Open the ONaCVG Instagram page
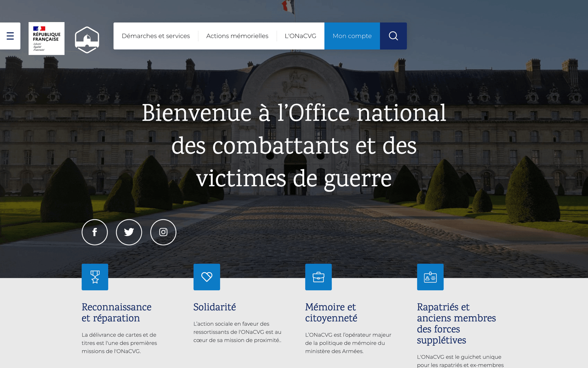 click(x=163, y=232)
